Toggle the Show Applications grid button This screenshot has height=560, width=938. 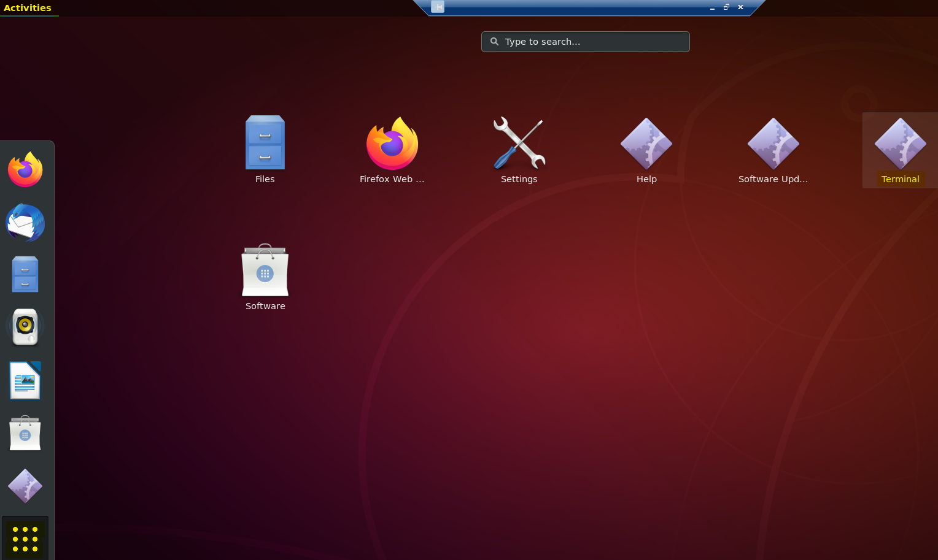click(25, 539)
